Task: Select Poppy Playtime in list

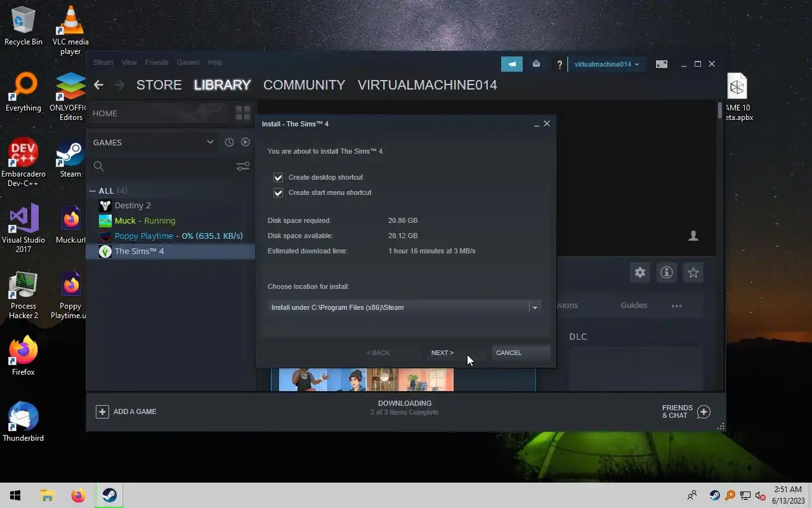Action: coord(171,236)
